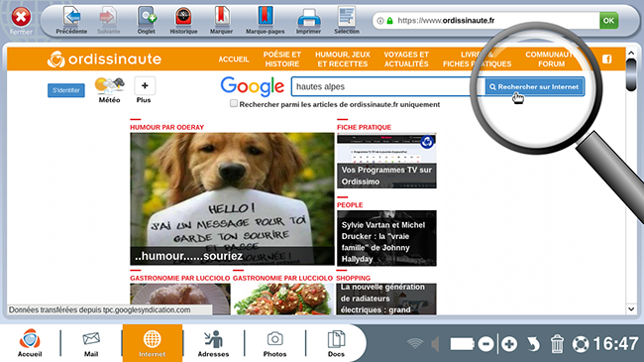Select Internet in the bottom dock
Viewport: 644px width, 362px height.
pyautogui.click(x=153, y=343)
